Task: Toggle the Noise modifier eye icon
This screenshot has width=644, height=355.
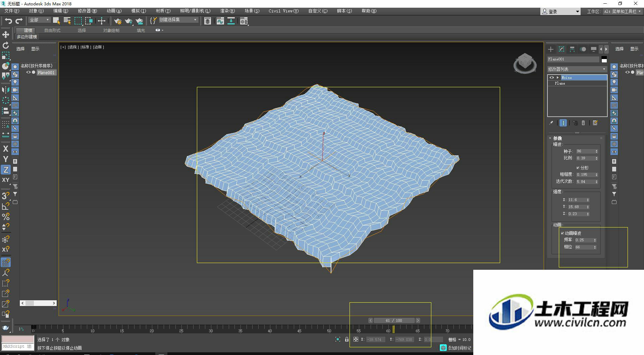Action: tap(551, 78)
